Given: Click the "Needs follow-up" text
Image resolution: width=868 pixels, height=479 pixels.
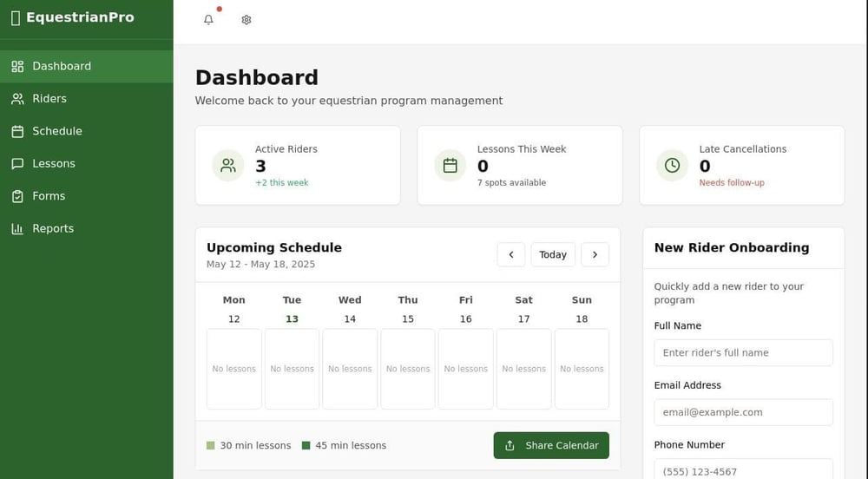Looking at the screenshot, I should pos(732,182).
